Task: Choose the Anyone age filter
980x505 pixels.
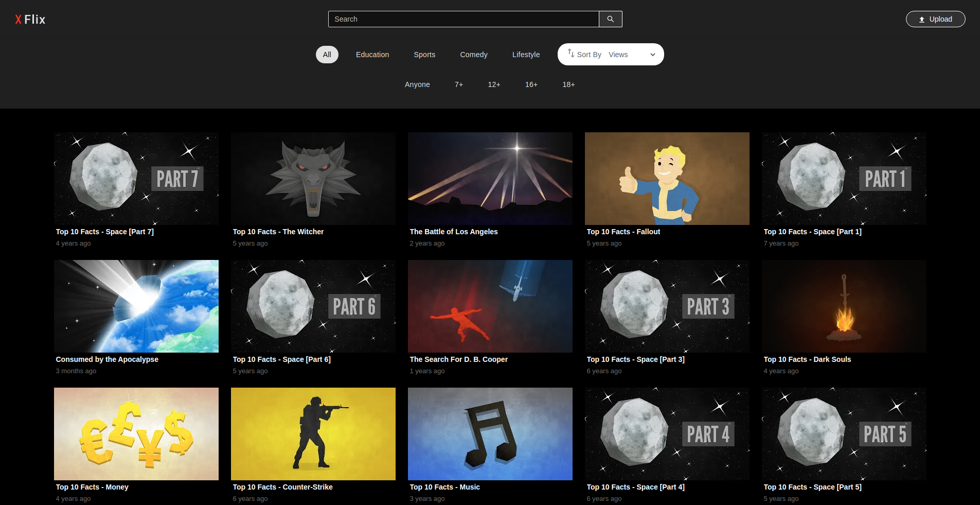Action: [x=417, y=84]
